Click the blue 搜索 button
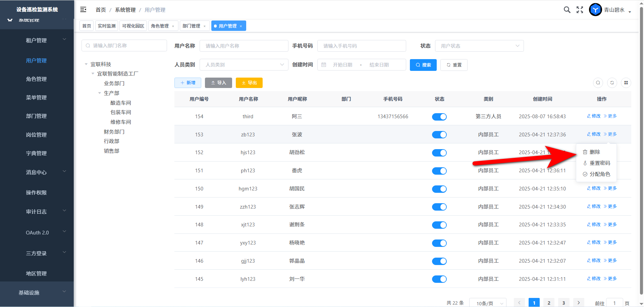The image size is (644, 307). click(x=423, y=65)
